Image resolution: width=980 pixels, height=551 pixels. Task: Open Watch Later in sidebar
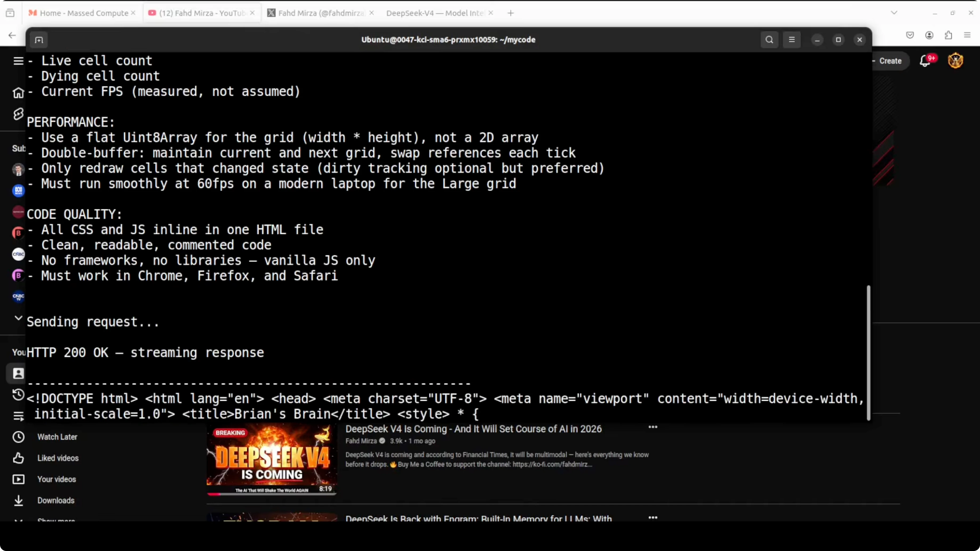[57, 437]
